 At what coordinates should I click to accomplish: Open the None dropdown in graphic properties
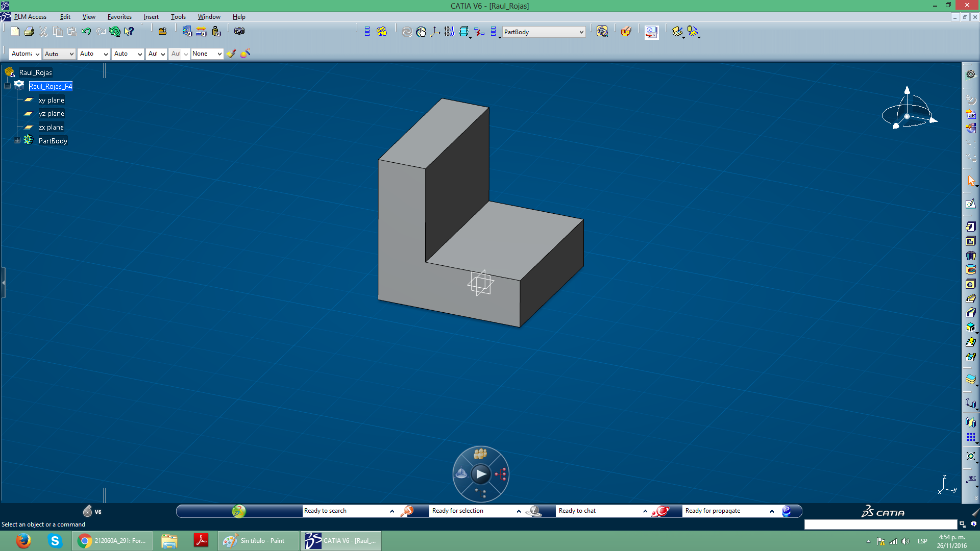click(x=207, y=54)
